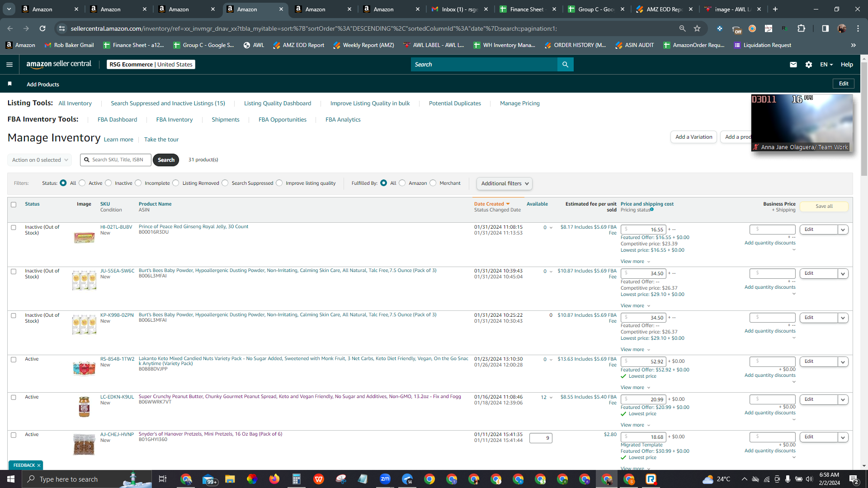868x488 pixels.
Task: Open File Explorer from the taskbar
Action: tap(230, 479)
